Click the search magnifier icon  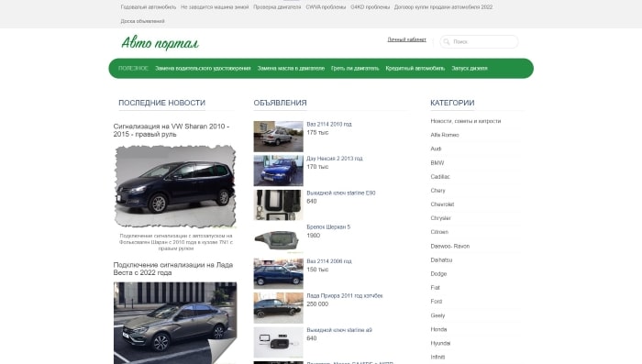coord(447,42)
